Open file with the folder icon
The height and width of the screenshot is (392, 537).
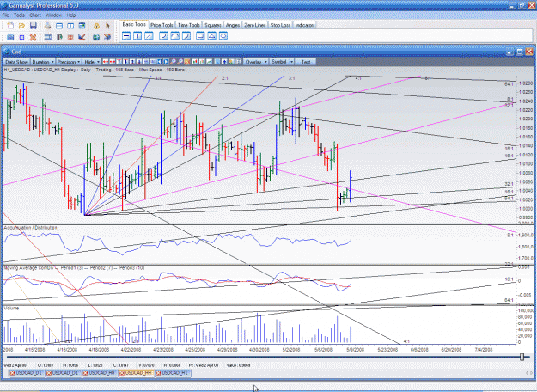tap(22, 26)
